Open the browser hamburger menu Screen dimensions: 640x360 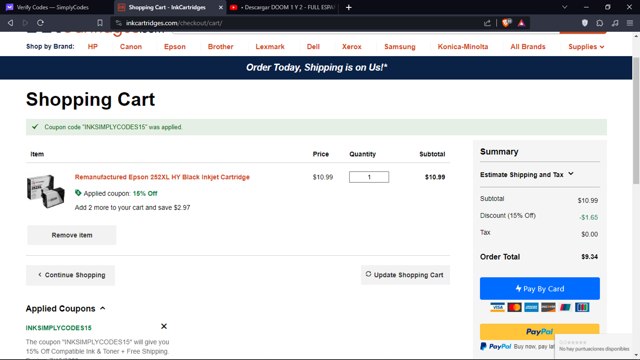point(630,23)
